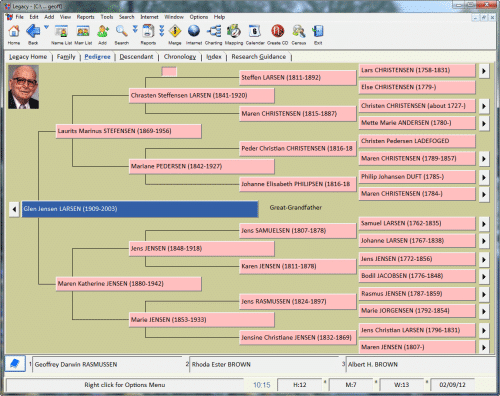Image resolution: width=500 pixels, height=396 pixels.
Task: Open the Search magnifier icon
Action: (x=121, y=31)
